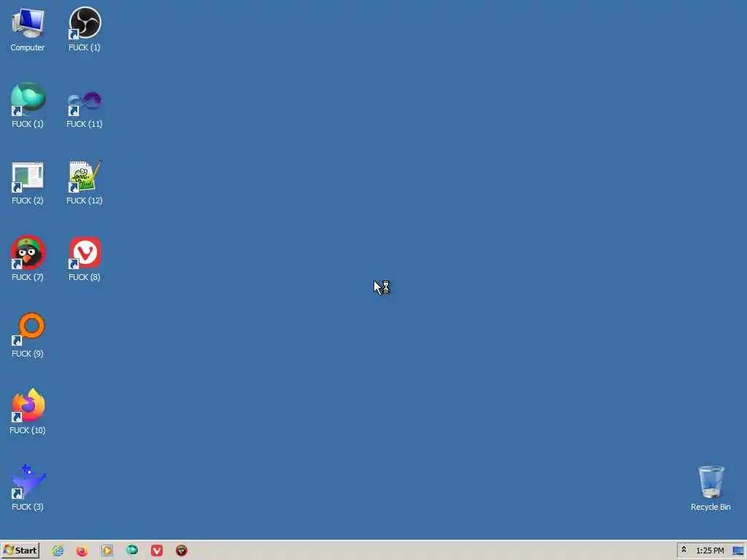Viewport: 747px width, 560px height.
Task: Select the OBS Studio shortcut on the desktop
Action: point(85,29)
